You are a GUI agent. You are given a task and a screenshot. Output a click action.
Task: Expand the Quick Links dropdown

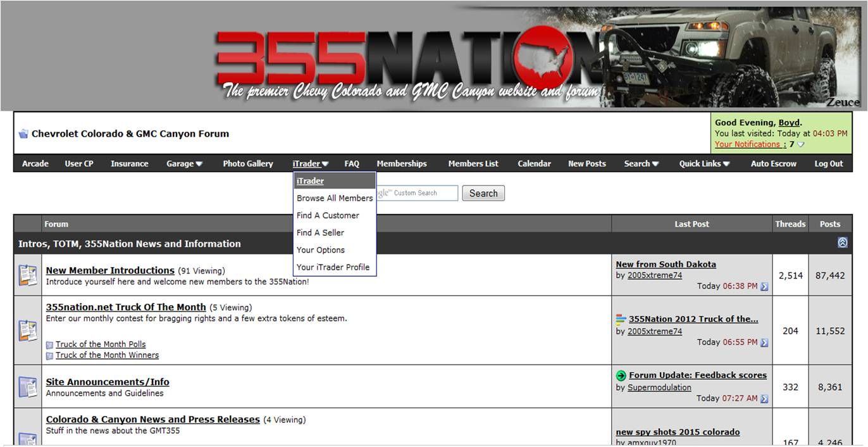(705, 163)
